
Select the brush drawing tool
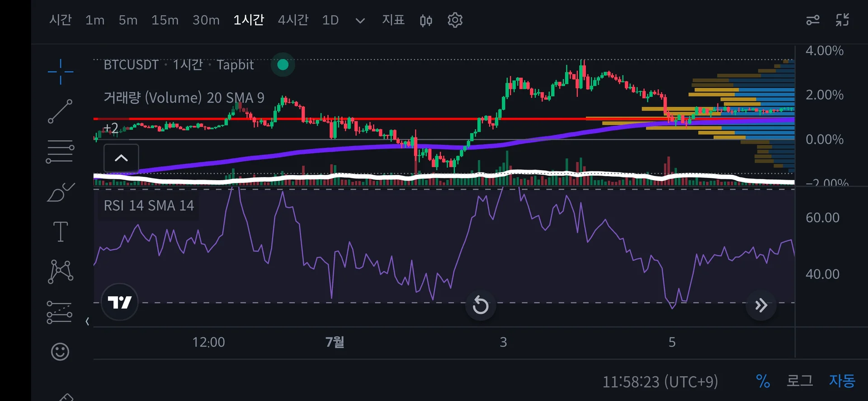(x=60, y=192)
